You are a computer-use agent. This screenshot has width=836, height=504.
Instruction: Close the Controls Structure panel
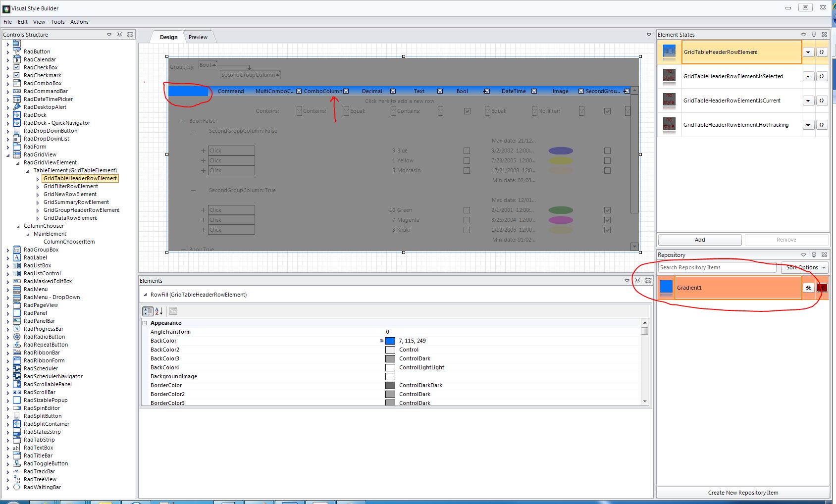point(130,35)
